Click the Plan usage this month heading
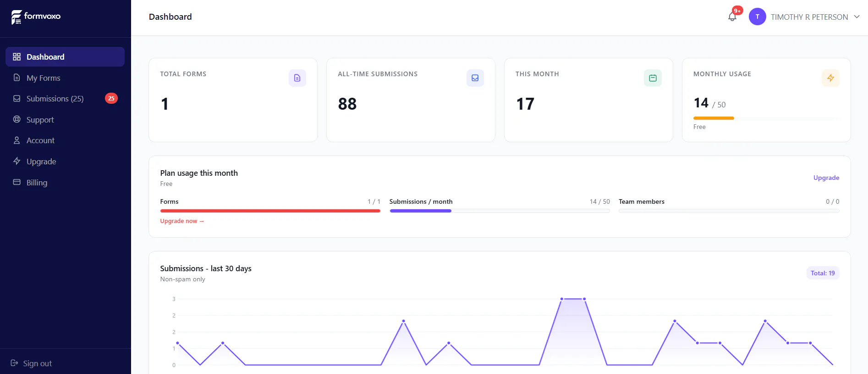This screenshot has height=374, width=868. pyautogui.click(x=199, y=173)
